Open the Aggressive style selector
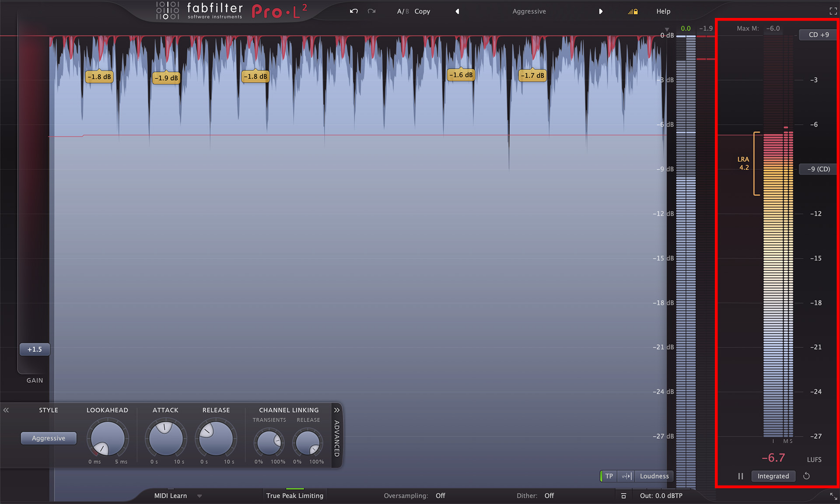Viewport: 840px width, 504px height. click(49, 438)
